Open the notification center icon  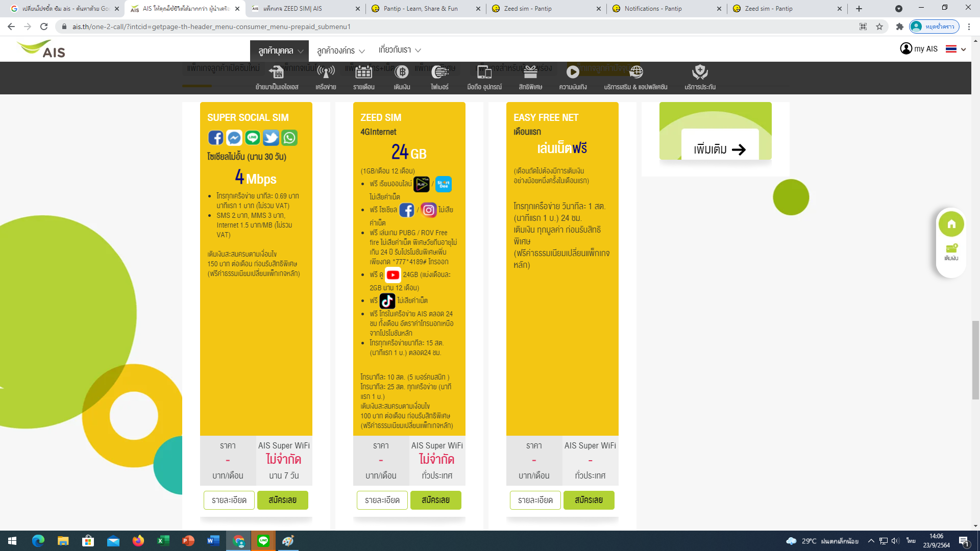click(x=964, y=541)
